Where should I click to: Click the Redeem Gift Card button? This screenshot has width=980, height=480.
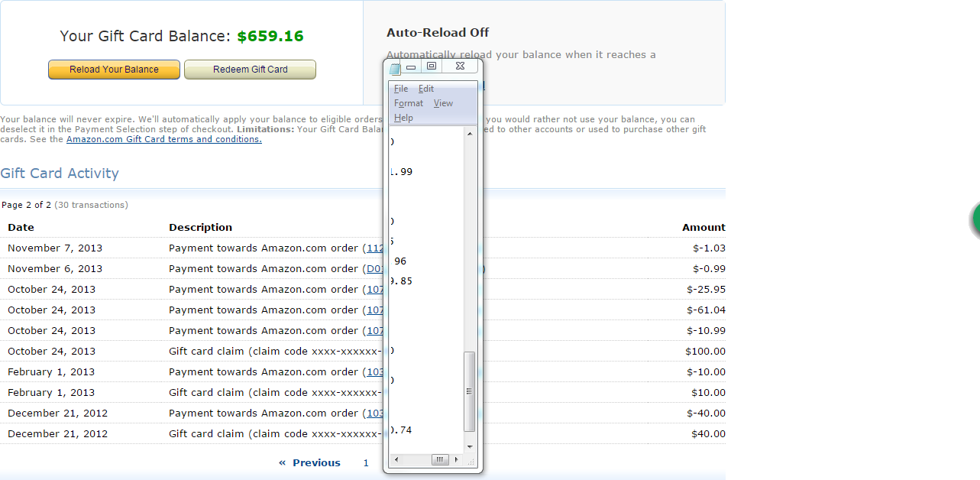click(x=250, y=70)
